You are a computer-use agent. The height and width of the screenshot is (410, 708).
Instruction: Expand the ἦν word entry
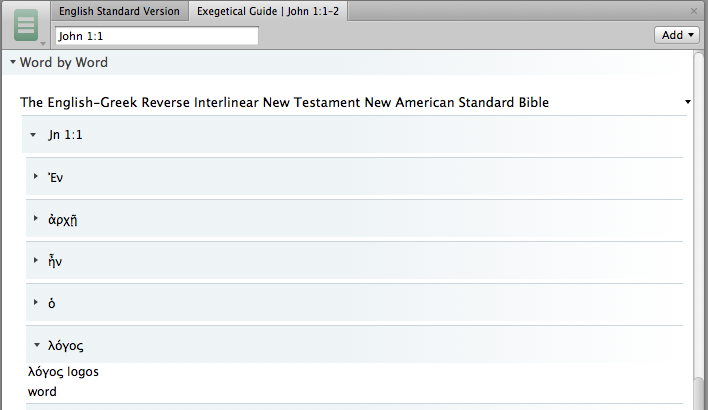(36, 261)
